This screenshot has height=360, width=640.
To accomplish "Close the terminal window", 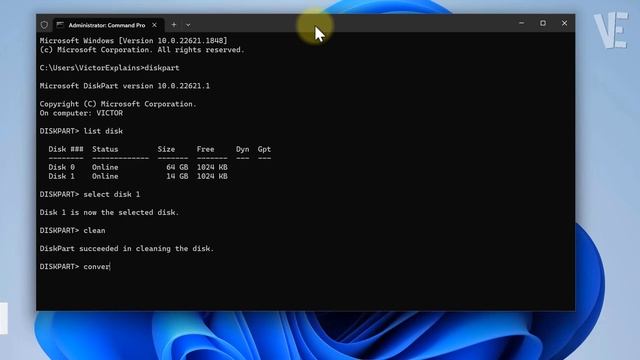I will click(x=564, y=23).
